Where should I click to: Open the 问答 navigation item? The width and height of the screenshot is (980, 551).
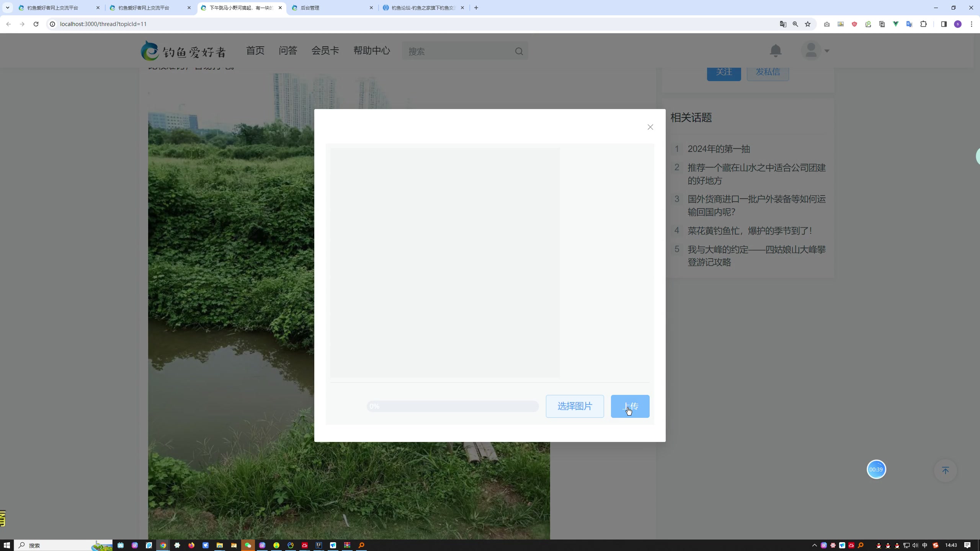[x=288, y=51]
